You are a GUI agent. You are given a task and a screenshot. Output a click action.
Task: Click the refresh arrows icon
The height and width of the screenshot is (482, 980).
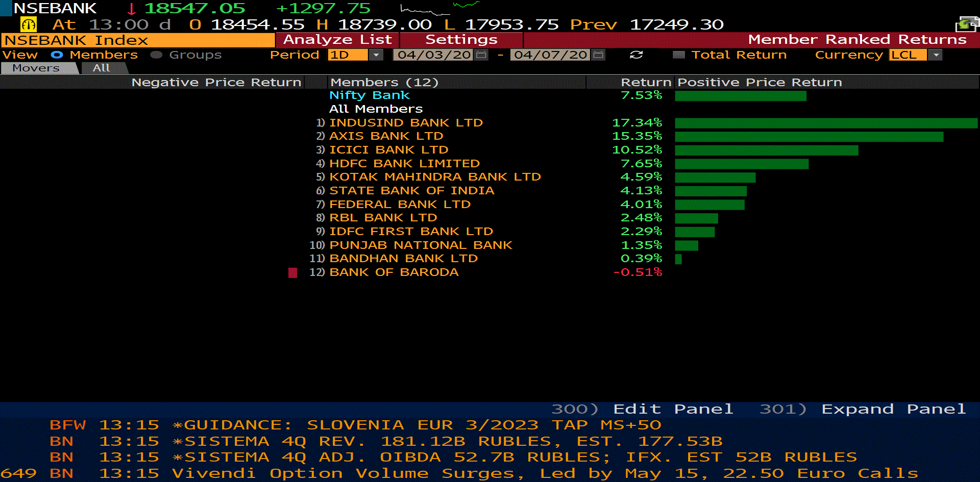pyautogui.click(x=636, y=55)
